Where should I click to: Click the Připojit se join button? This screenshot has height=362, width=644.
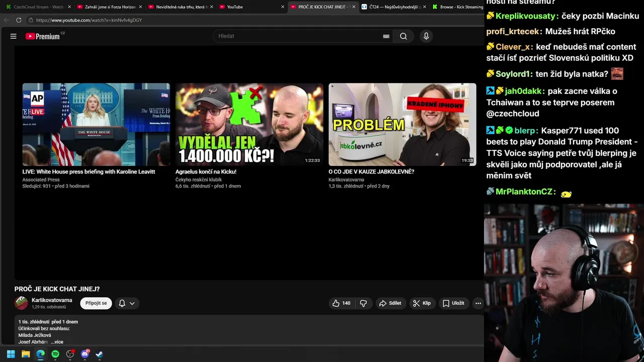[x=96, y=303]
